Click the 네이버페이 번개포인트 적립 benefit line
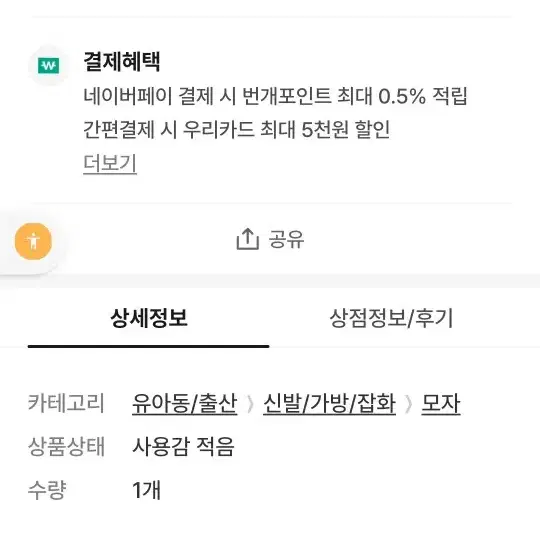 click(276, 96)
